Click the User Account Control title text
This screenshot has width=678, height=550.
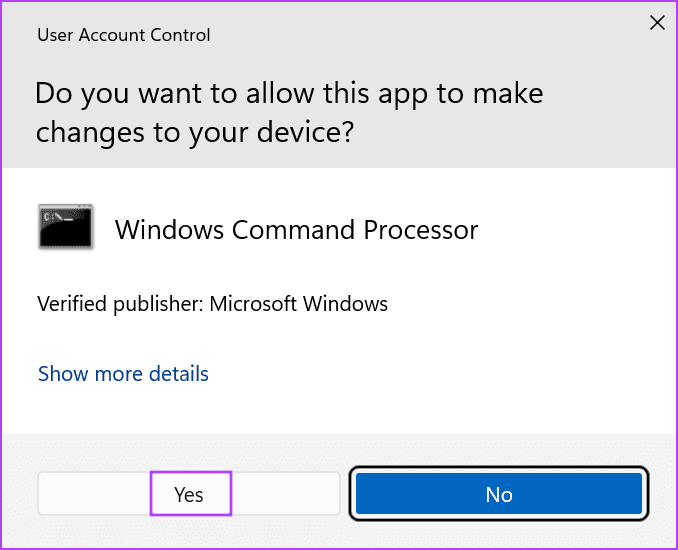click(x=123, y=35)
